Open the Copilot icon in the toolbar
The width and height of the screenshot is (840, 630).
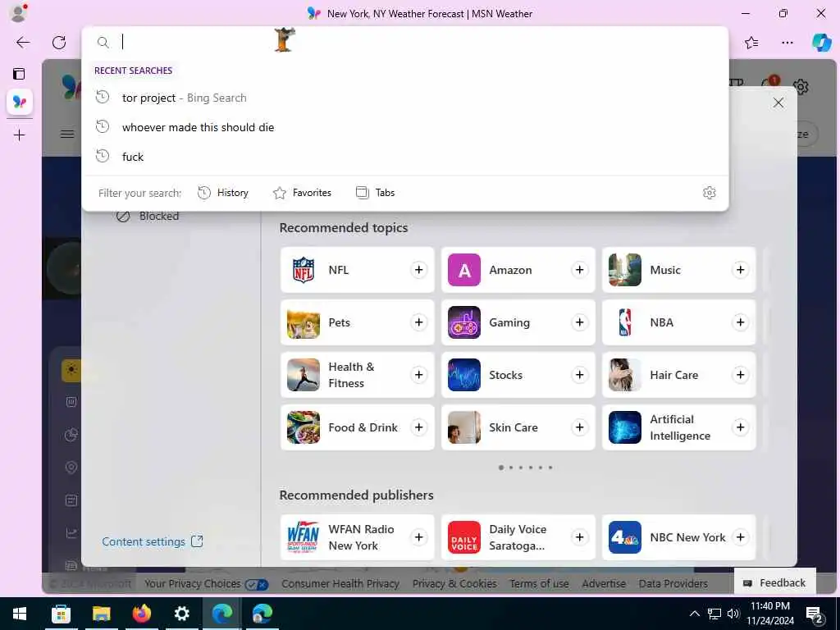[x=821, y=43]
